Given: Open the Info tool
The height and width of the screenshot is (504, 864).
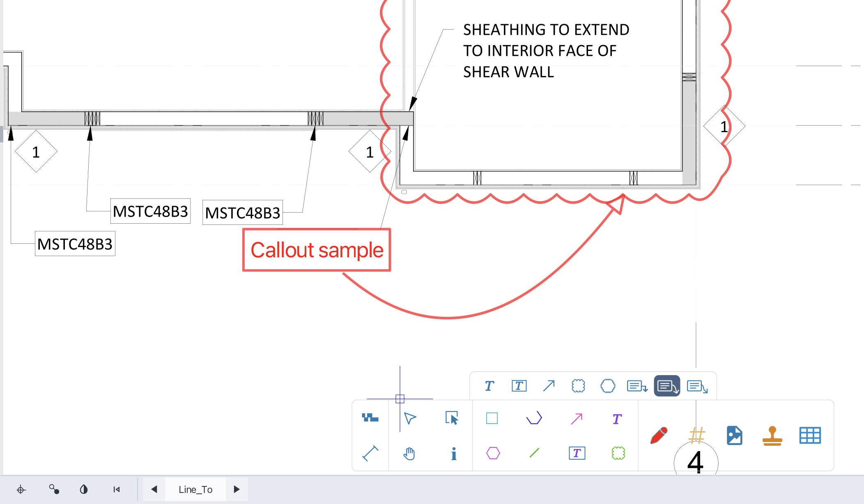Looking at the screenshot, I should point(453,454).
